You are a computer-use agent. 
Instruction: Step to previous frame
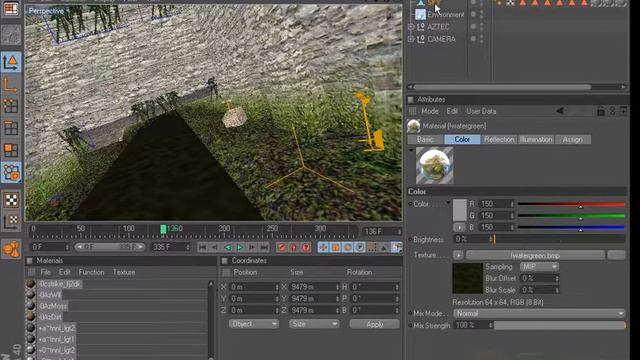pos(215,247)
